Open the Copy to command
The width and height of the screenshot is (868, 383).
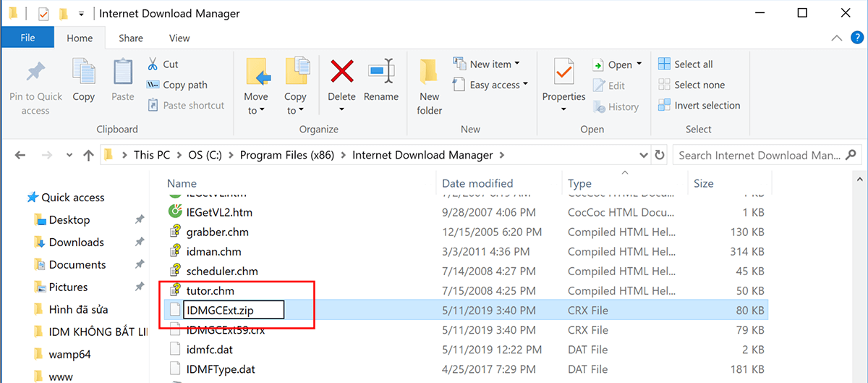tap(295, 87)
